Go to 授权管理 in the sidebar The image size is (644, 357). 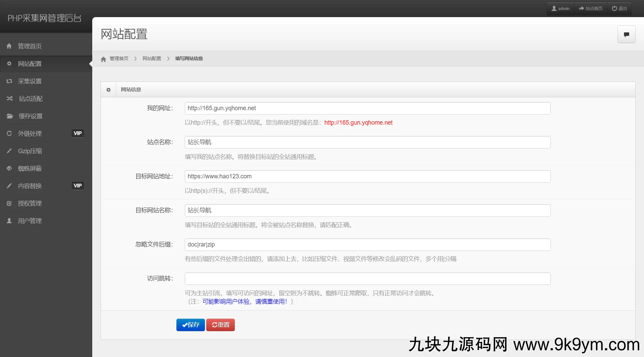pyautogui.click(x=30, y=204)
